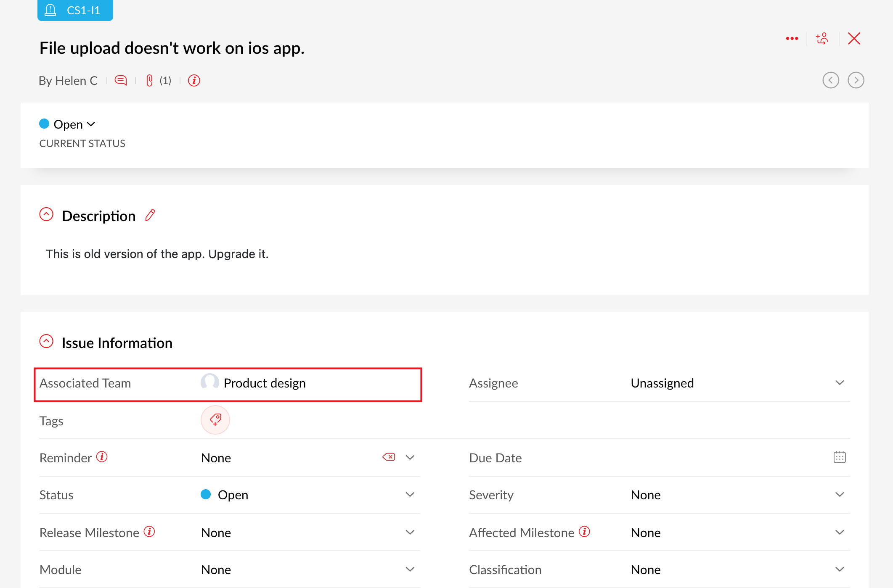893x588 pixels.
Task: Click the Associated Team Product design field
Action: (x=264, y=383)
